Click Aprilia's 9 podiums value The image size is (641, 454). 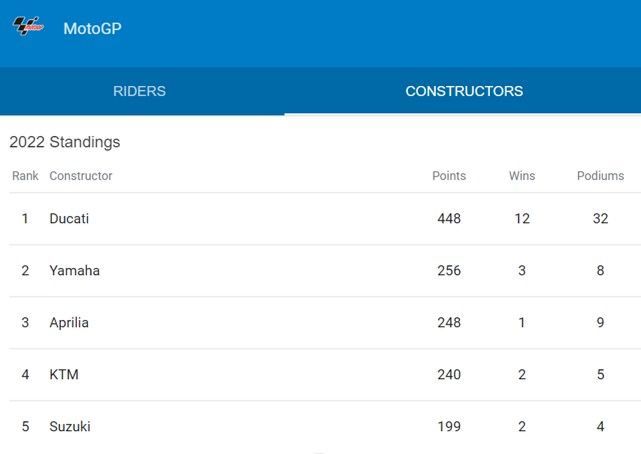coord(600,322)
